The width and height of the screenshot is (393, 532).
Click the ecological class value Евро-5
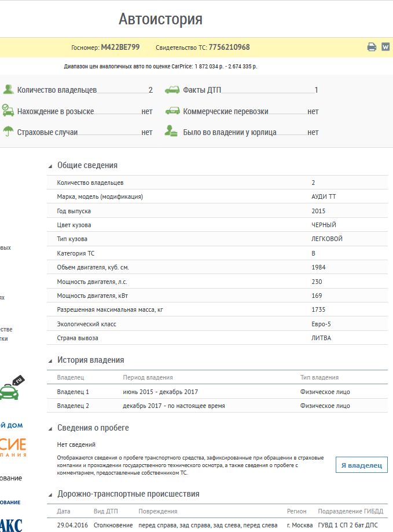click(x=321, y=324)
